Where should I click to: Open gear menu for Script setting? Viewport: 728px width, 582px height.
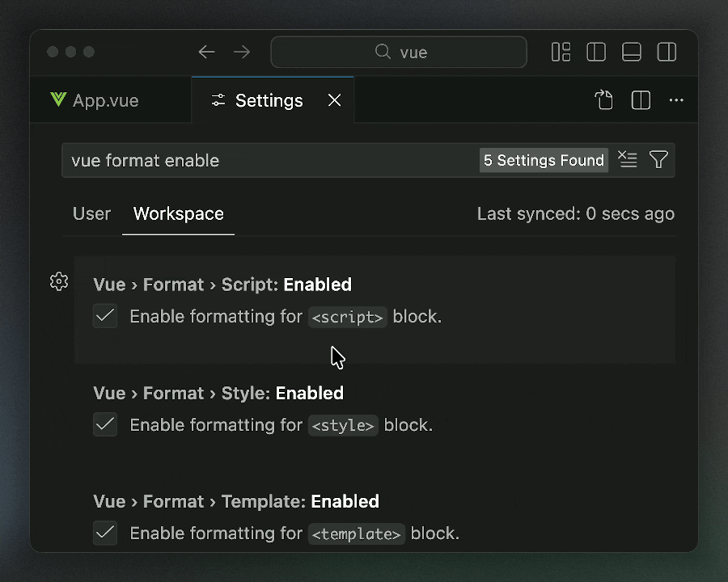59,281
